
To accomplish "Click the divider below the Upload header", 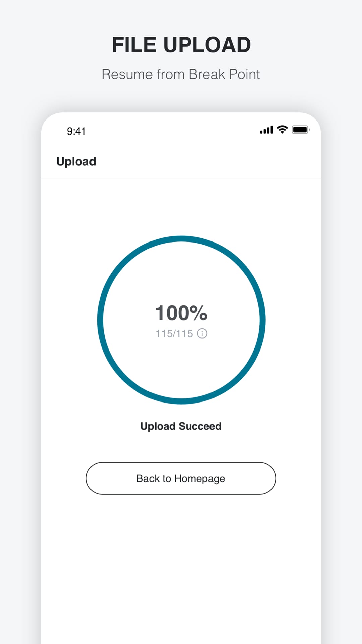I will [181, 178].
